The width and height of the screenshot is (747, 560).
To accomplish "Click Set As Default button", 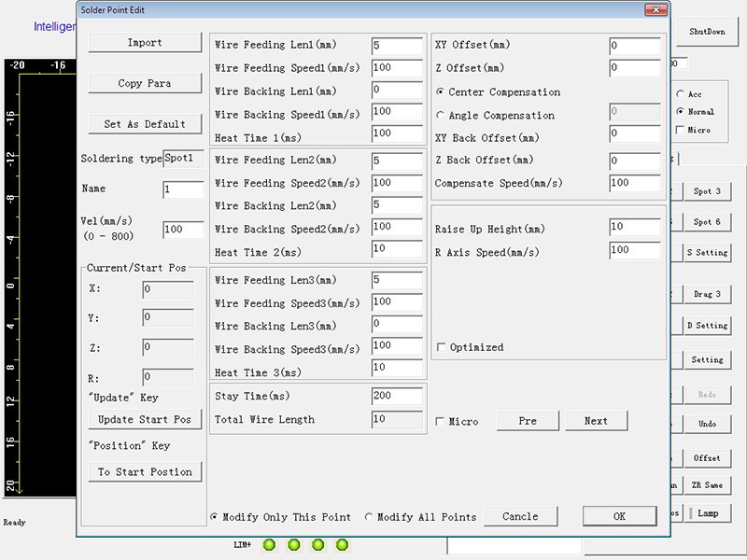I will [145, 124].
